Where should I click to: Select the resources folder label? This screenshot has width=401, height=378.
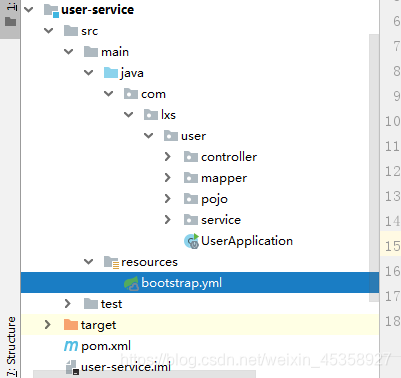click(149, 262)
